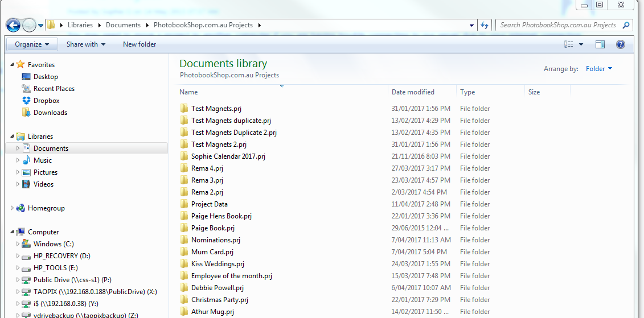Open the Share with menu
Image resolution: width=644 pixels, height=318 pixels.
[x=86, y=44]
